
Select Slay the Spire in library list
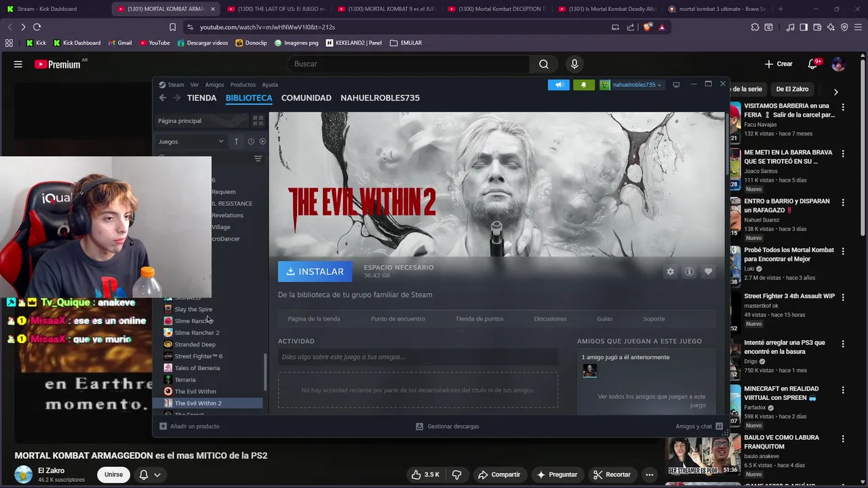tap(193, 309)
